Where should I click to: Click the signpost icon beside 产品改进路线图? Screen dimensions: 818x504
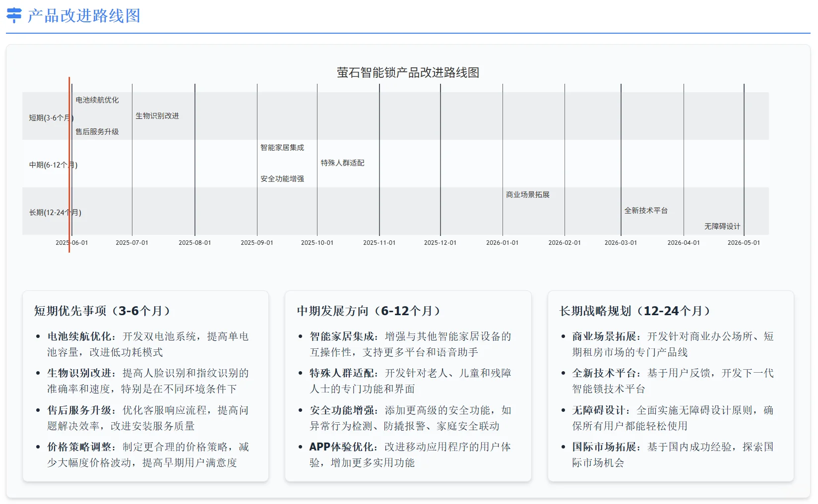(14, 15)
